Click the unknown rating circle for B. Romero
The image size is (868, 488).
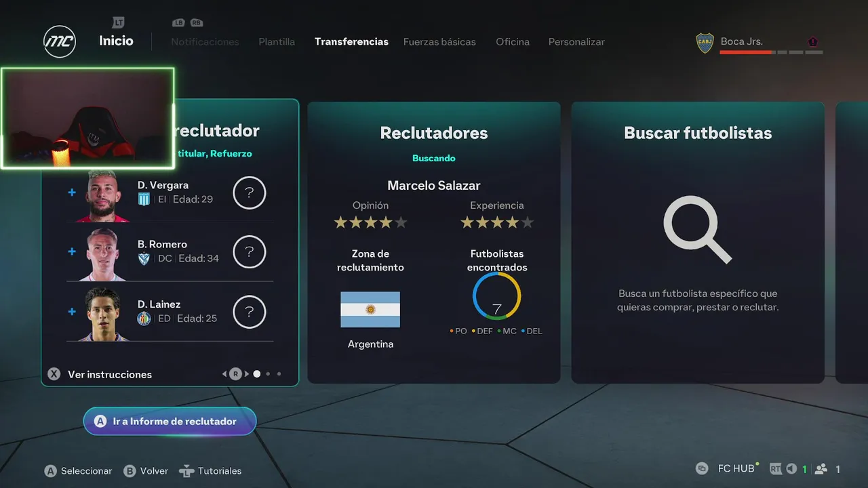tap(250, 252)
